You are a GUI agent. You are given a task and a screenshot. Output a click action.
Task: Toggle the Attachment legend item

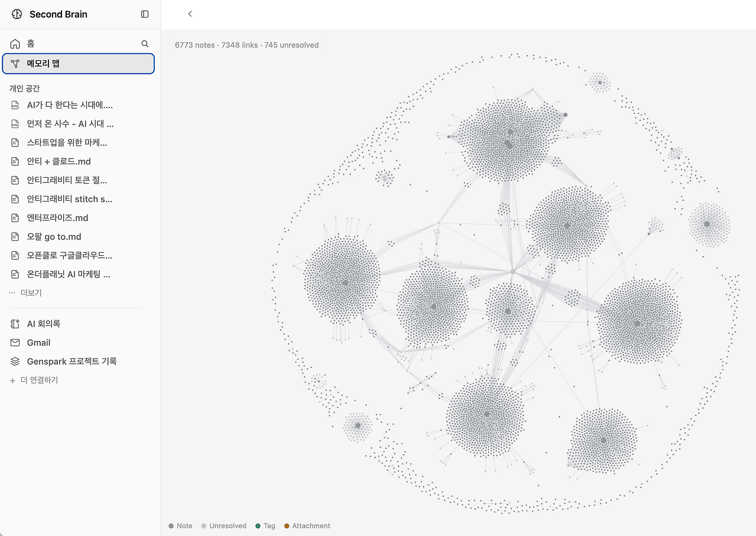(307, 526)
